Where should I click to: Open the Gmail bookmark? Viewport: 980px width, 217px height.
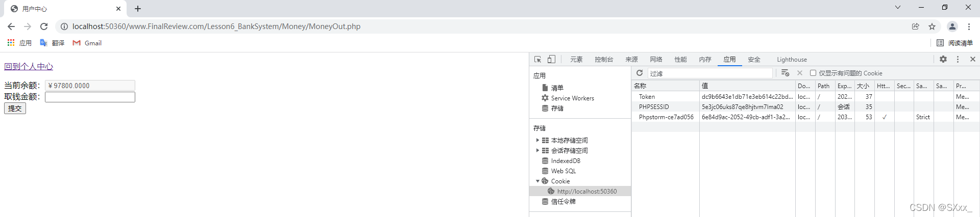(x=87, y=43)
